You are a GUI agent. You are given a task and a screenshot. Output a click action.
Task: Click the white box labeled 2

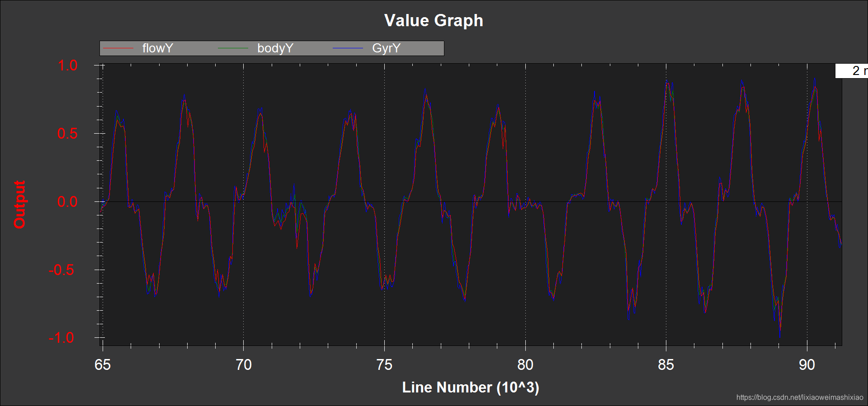[x=851, y=71]
